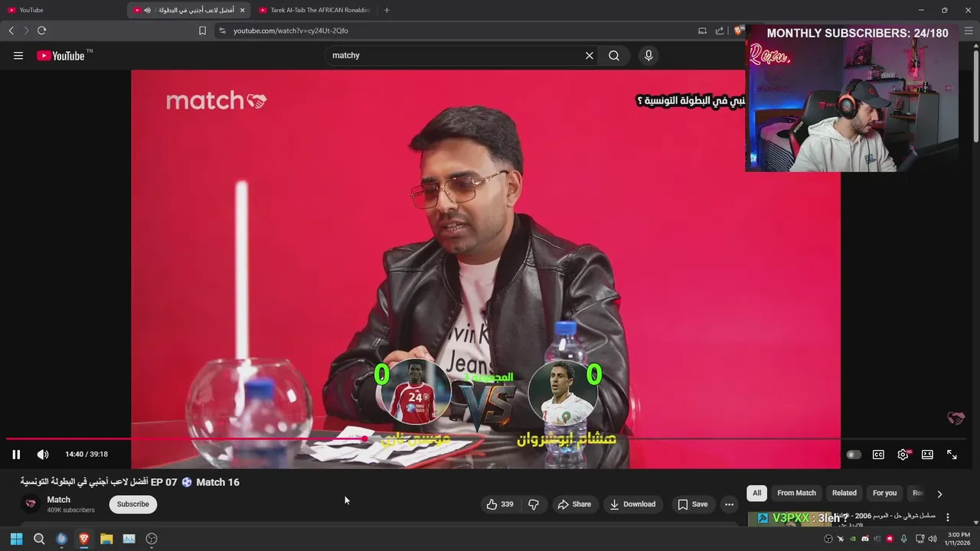Screen dimensions: 980x551
Task: Open the YouTube guide hamburger menu
Action: 18,56
